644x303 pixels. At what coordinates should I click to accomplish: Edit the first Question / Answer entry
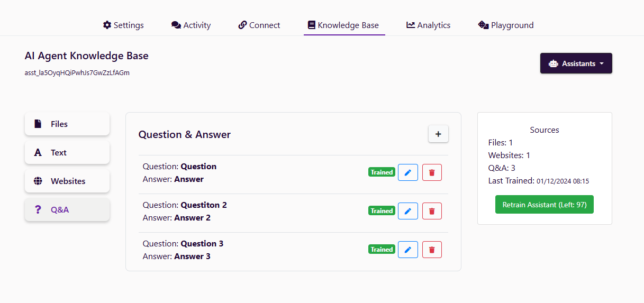click(408, 172)
